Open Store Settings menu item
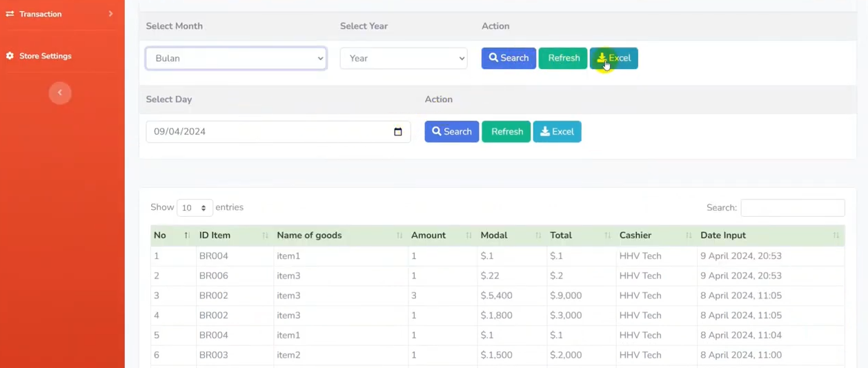868x368 pixels. [45, 56]
